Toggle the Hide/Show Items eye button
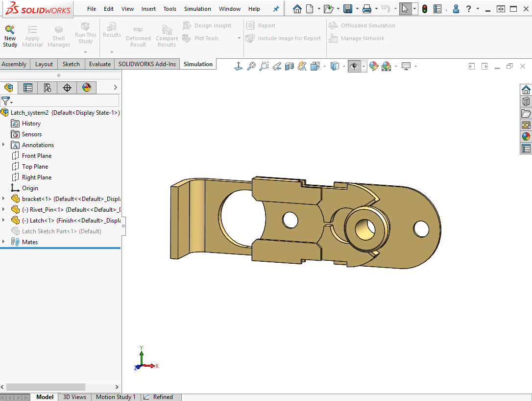 tap(354, 66)
